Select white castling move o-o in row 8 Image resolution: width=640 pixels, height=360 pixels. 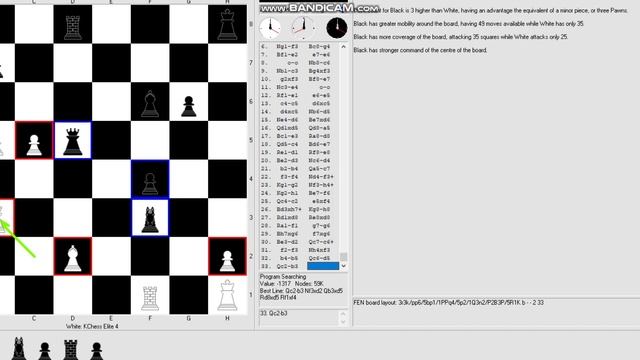click(x=292, y=62)
